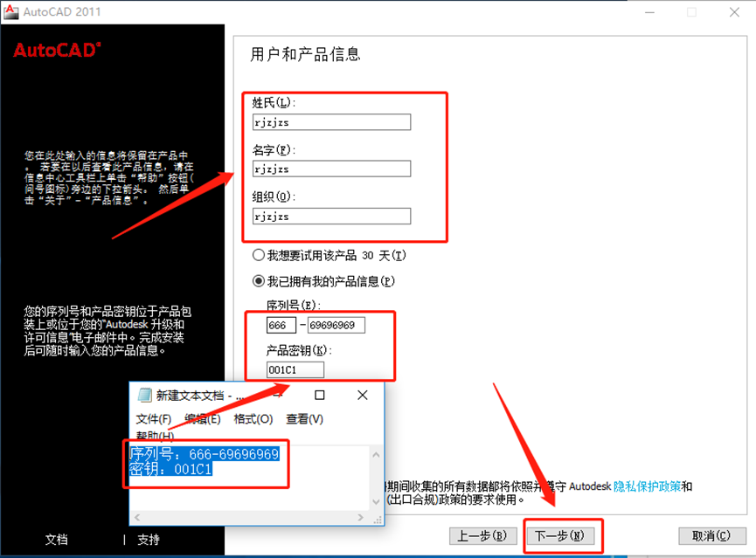756x558 pixels.
Task: Open the 编辑(E) menu in Notepad
Action: [203, 419]
